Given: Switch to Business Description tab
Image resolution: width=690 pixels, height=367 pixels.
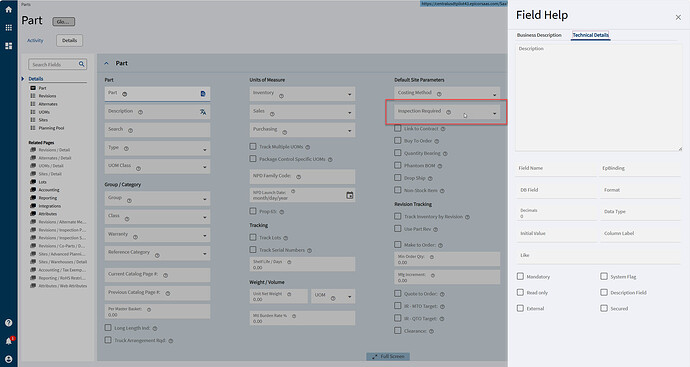Looking at the screenshot, I should click(x=539, y=35).
